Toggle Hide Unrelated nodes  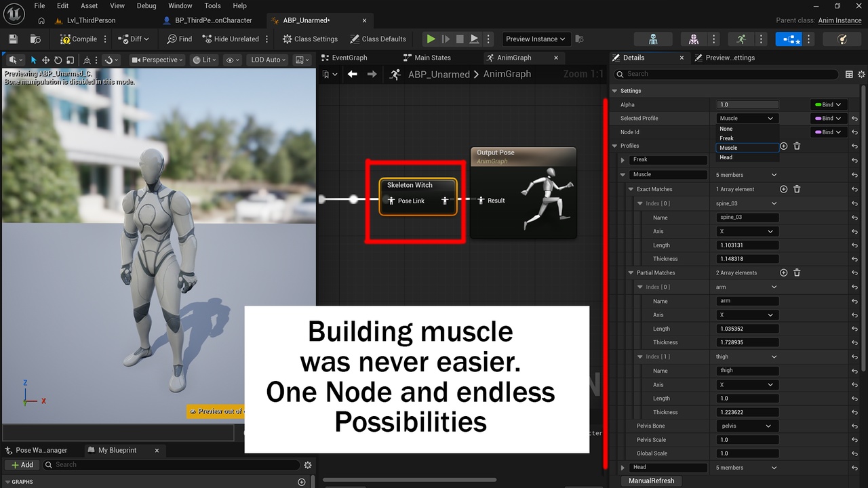(x=230, y=39)
